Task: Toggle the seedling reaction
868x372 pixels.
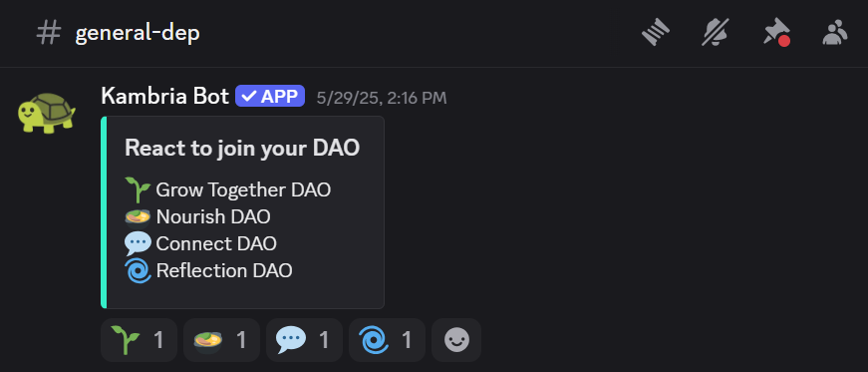Action: (139, 340)
